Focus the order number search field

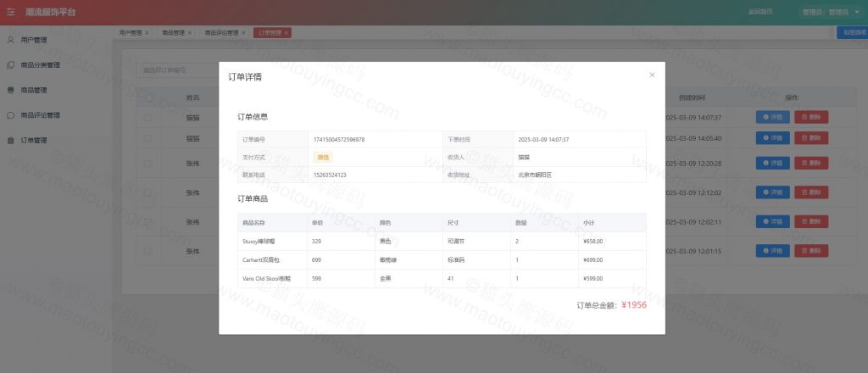pyautogui.click(x=177, y=70)
